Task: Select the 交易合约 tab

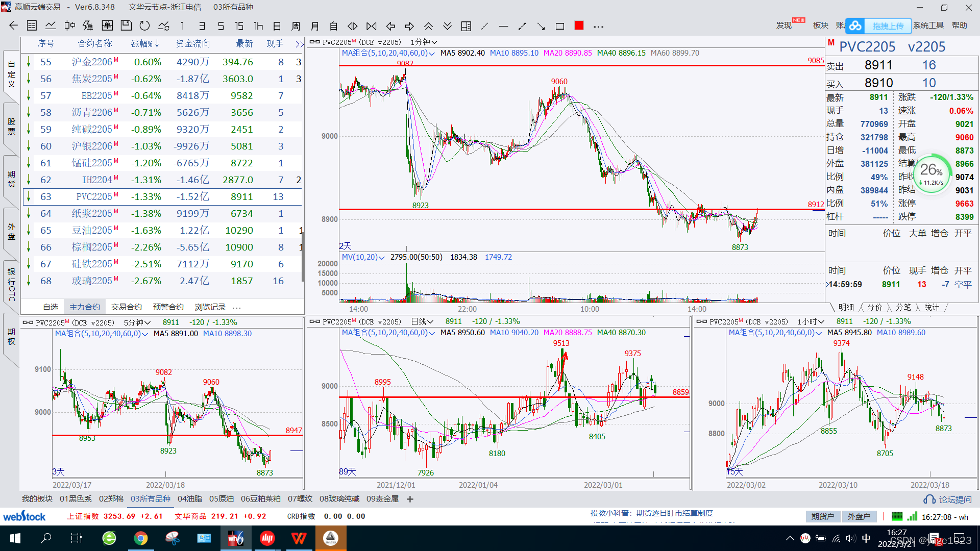Action: click(x=127, y=307)
